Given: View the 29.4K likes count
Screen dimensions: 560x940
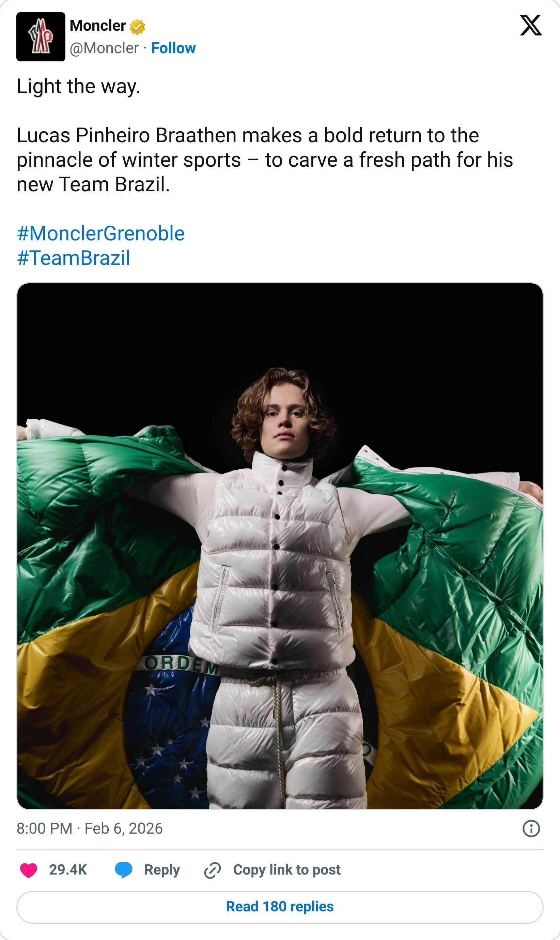Looking at the screenshot, I should [x=68, y=870].
